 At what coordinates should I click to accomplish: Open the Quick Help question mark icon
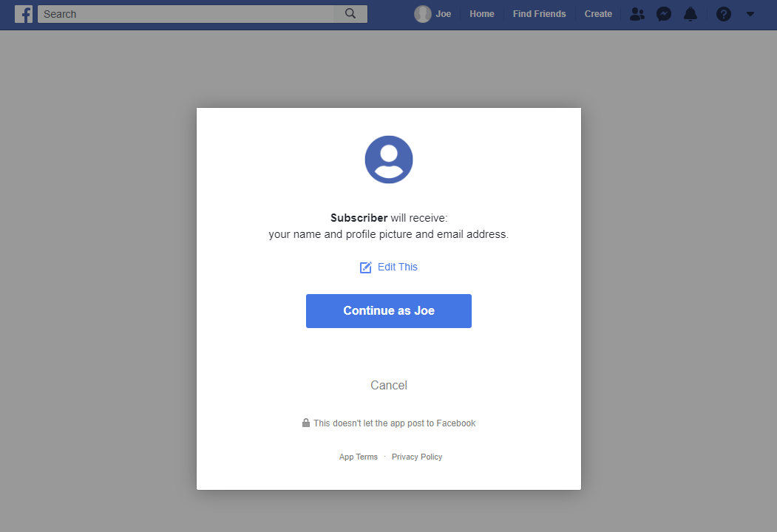click(x=724, y=14)
